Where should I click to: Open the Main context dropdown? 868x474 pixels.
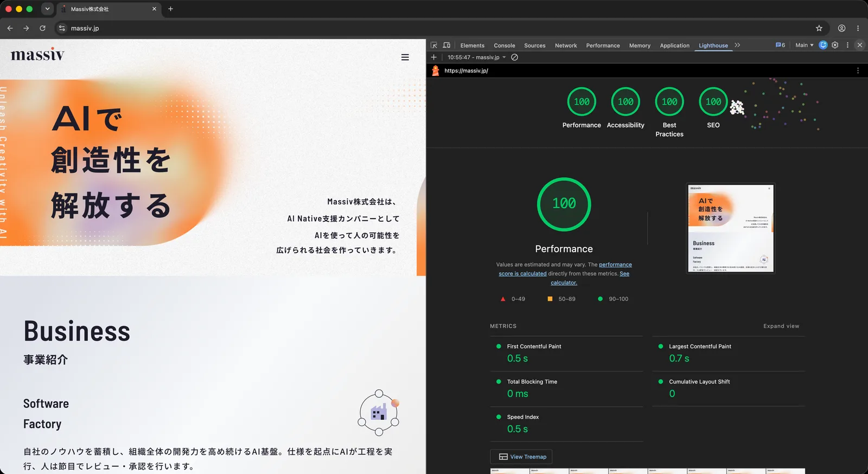pos(804,45)
